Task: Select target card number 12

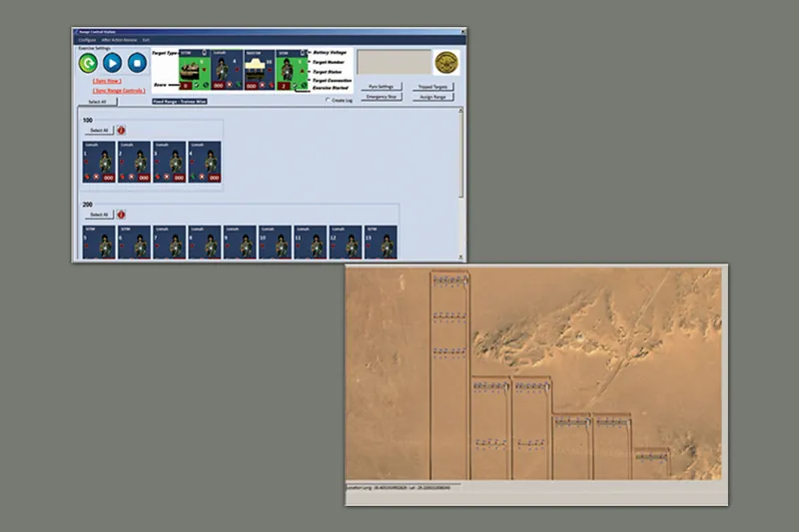Action: click(345, 243)
